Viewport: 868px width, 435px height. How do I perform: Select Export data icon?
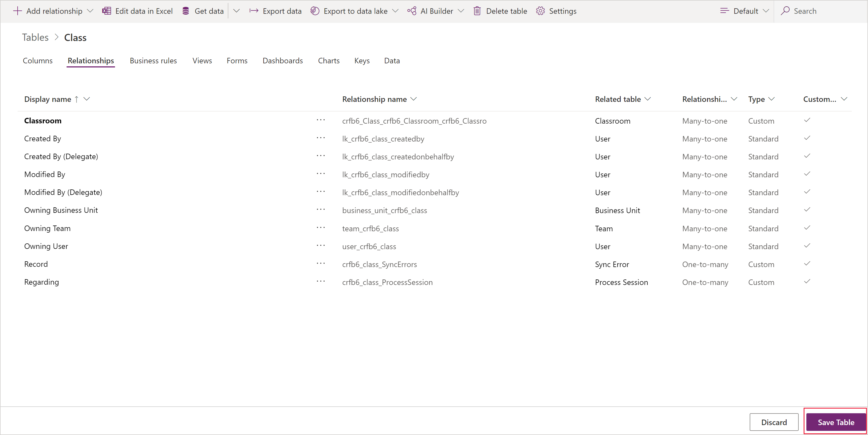254,10
